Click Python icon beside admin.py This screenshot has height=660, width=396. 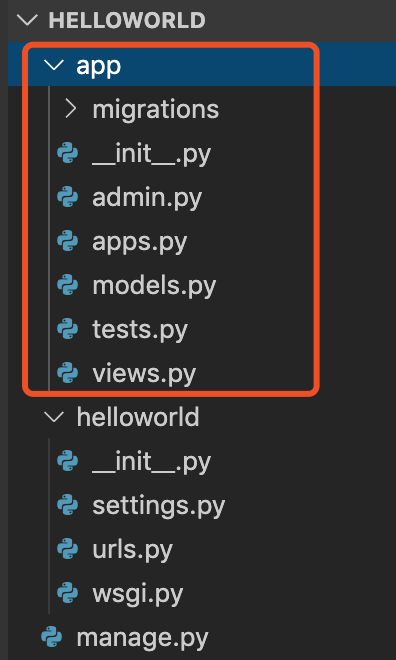coord(68,197)
